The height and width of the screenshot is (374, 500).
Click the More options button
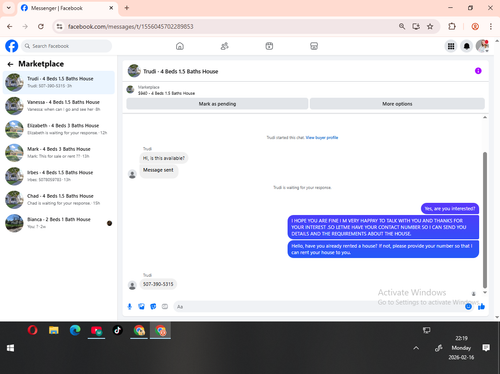pyautogui.click(x=397, y=104)
